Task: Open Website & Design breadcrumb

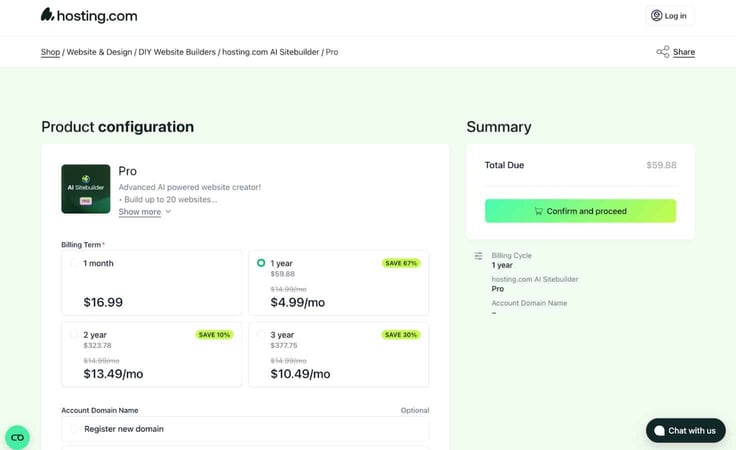Action: (x=99, y=52)
